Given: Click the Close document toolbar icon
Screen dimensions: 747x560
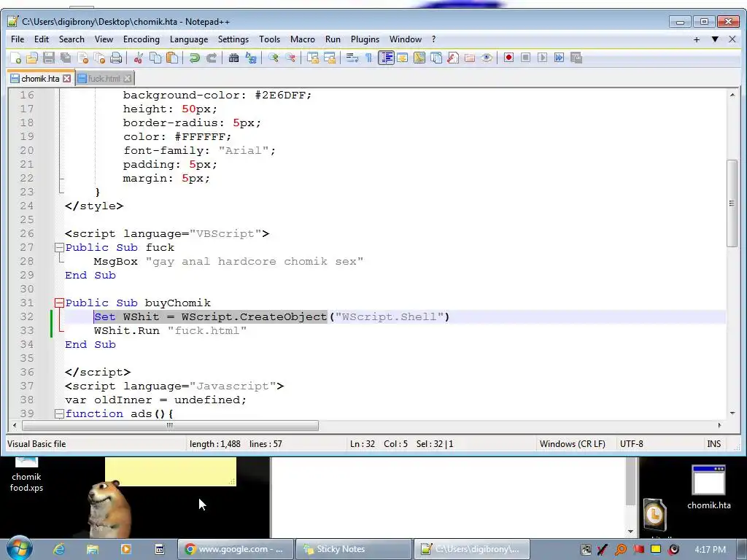Looking at the screenshot, I should [82, 58].
